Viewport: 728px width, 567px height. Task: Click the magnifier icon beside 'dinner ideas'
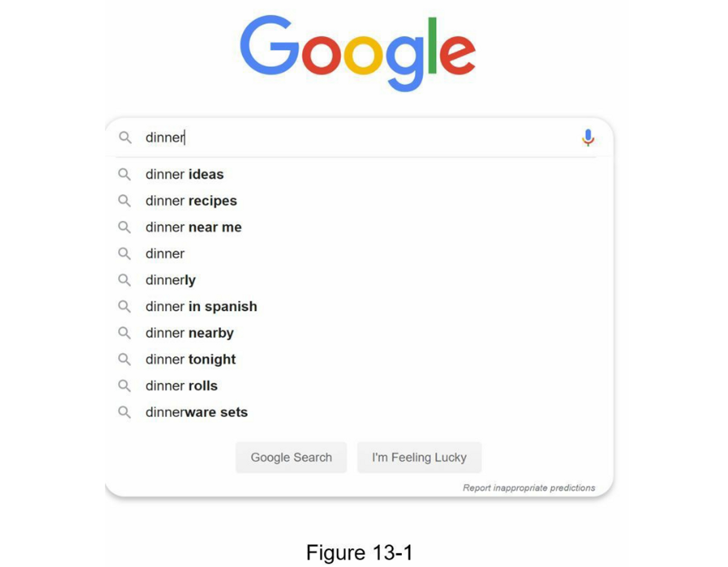tap(124, 174)
